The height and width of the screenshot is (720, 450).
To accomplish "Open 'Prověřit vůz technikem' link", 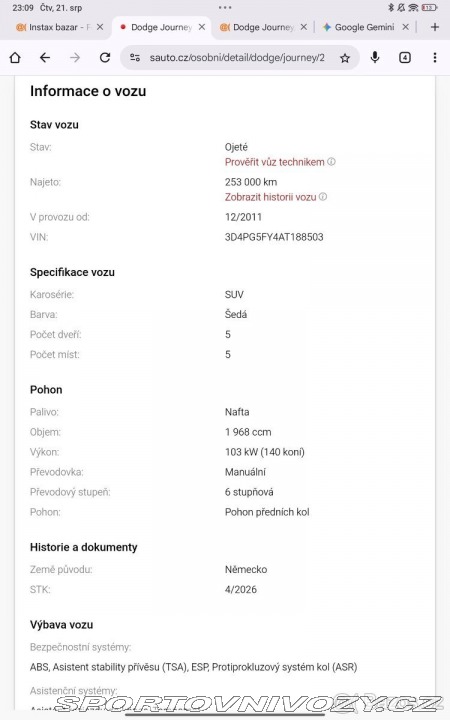I will [x=274, y=162].
